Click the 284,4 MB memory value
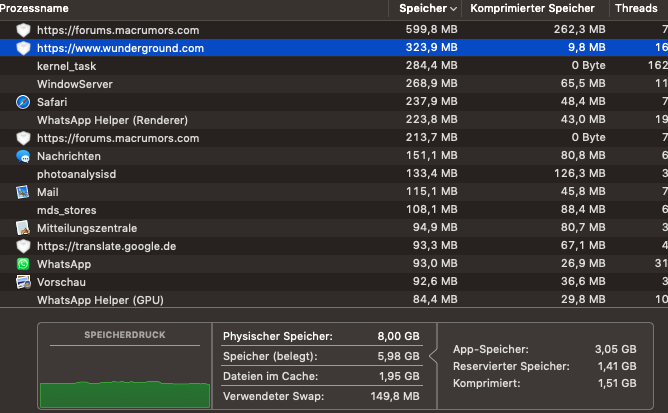Screen dimensions: 668x413 (431, 65)
